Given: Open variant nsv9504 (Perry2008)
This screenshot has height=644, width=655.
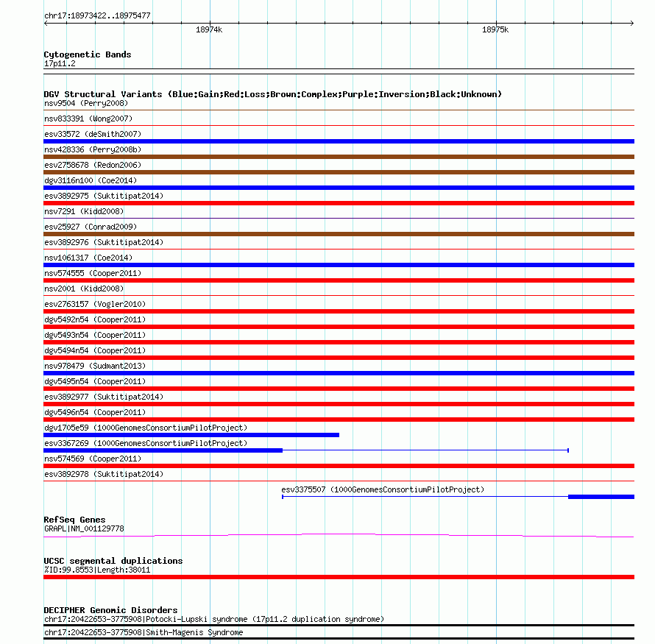Looking at the screenshot, I should click(86, 103).
